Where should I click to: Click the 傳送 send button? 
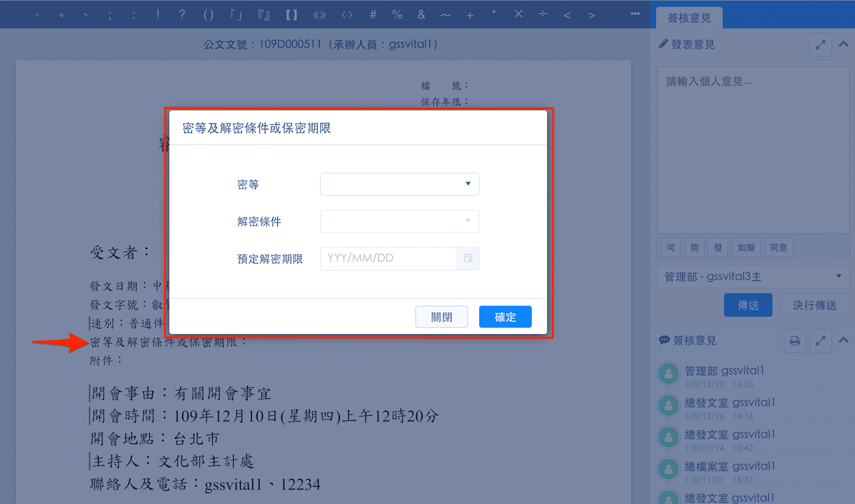tap(748, 305)
